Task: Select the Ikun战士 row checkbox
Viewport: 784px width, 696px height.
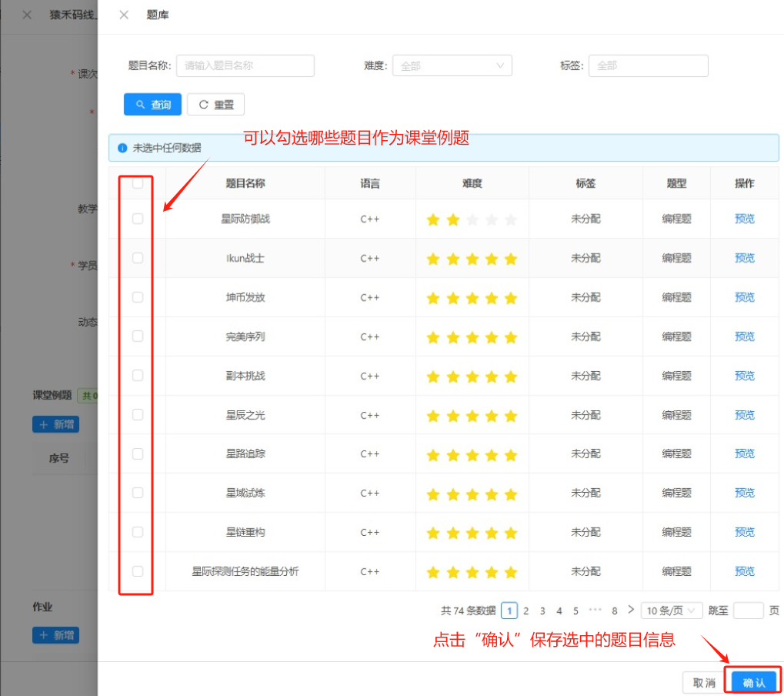Action: click(138, 258)
